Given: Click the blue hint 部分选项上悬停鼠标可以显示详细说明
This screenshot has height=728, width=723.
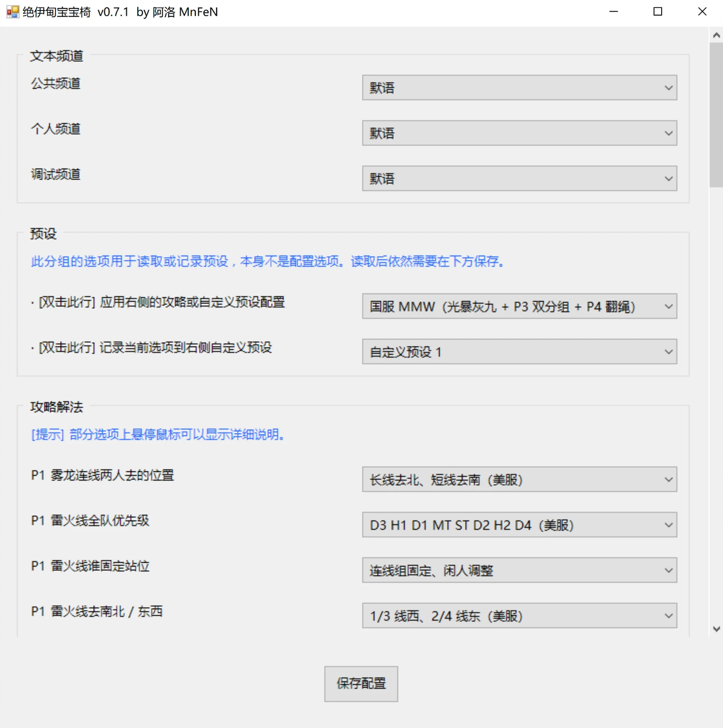Looking at the screenshot, I should [x=158, y=434].
